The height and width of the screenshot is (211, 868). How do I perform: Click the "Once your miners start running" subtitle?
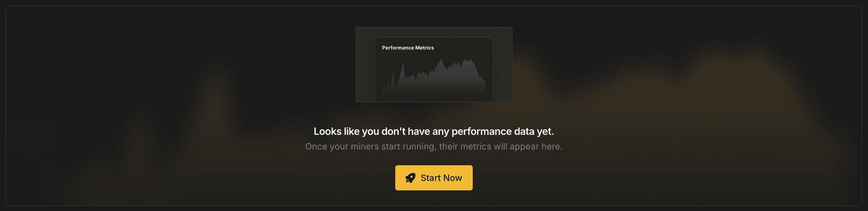coord(434,146)
